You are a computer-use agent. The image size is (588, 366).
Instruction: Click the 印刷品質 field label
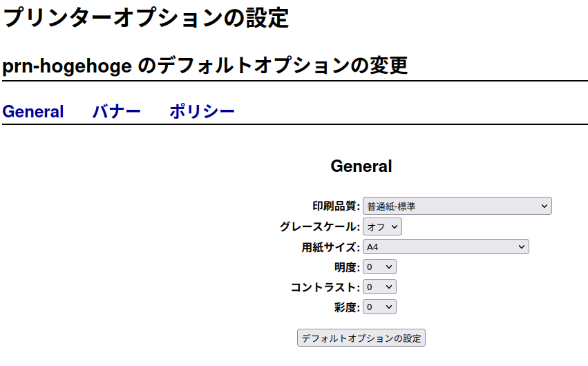336,206
